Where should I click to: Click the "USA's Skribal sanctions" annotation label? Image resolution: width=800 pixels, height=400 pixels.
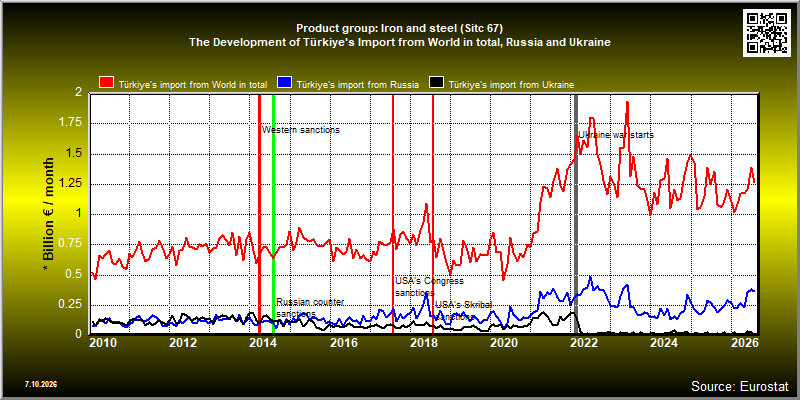point(463,311)
